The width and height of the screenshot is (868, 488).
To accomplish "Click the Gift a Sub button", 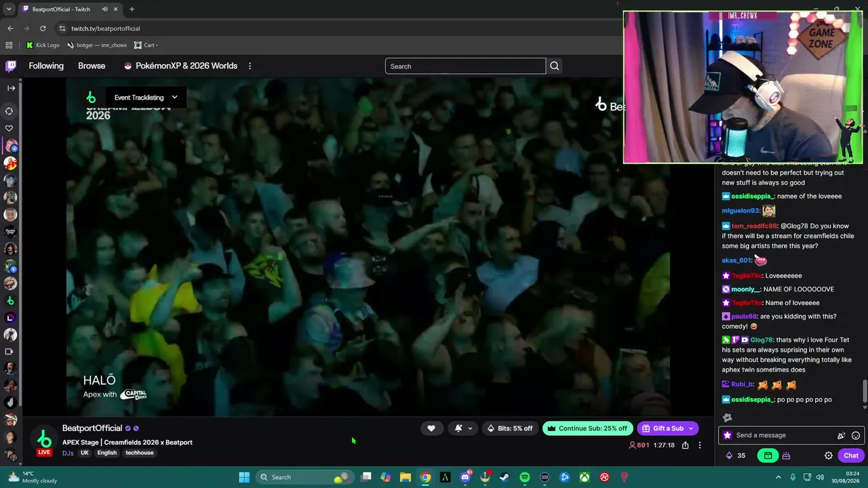I will click(x=668, y=428).
